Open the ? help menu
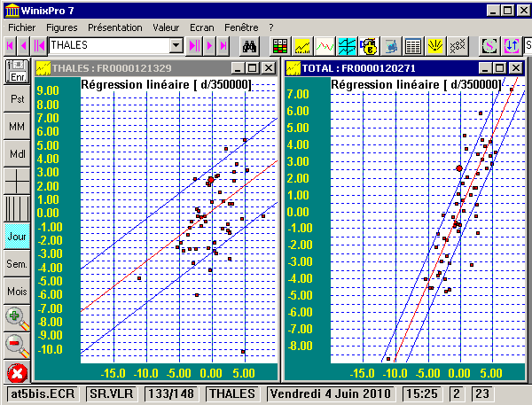The width and height of the screenshot is (532, 405). click(271, 27)
